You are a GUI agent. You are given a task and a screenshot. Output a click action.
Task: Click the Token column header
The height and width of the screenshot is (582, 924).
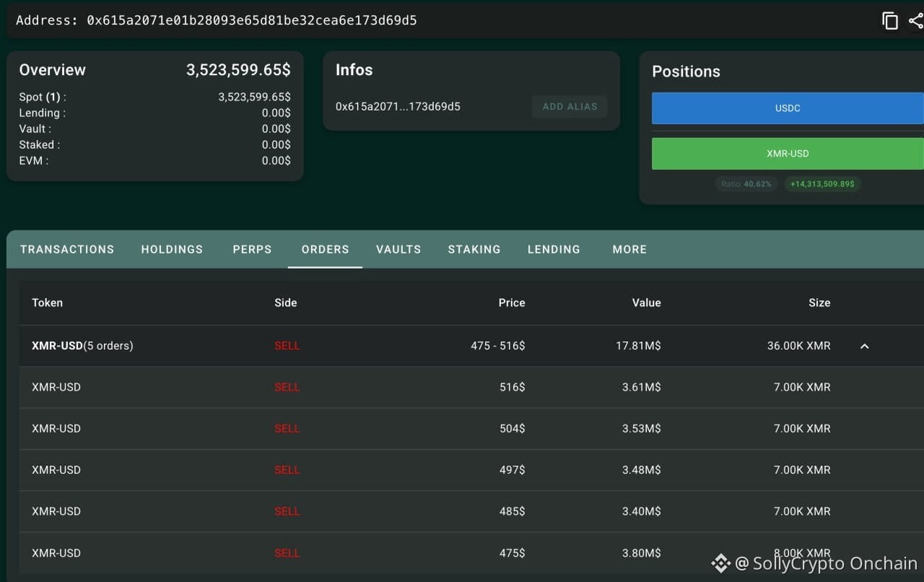[x=47, y=303]
